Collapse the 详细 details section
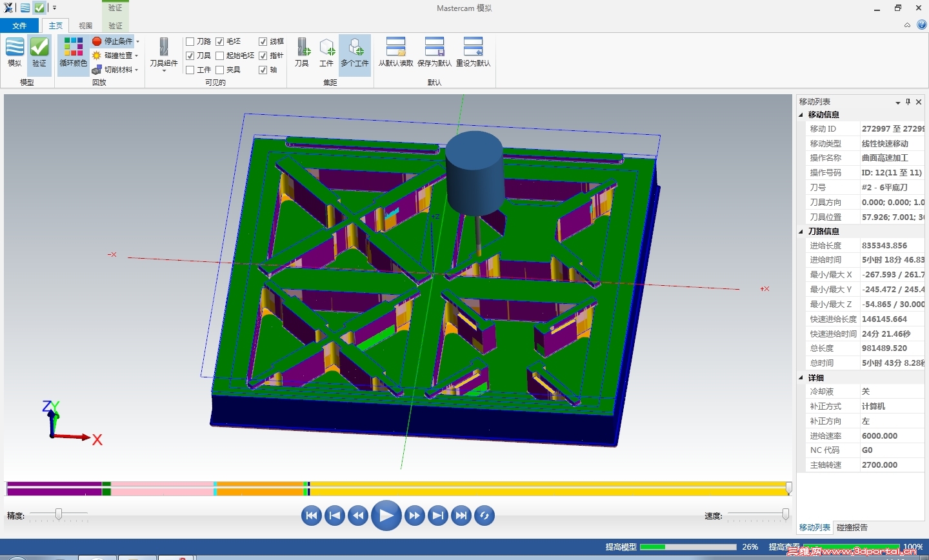The height and width of the screenshot is (560, 929). click(x=802, y=378)
